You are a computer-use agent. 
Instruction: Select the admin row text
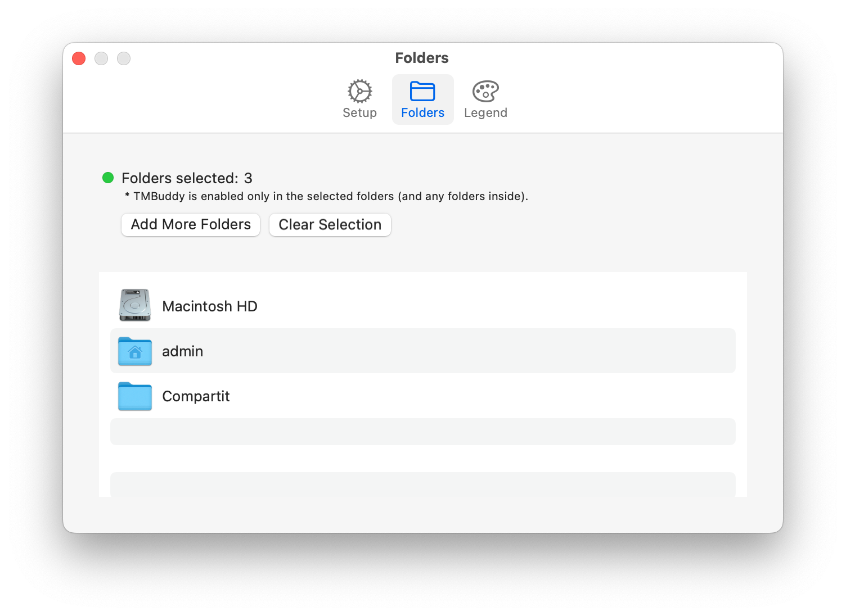pos(183,351)
